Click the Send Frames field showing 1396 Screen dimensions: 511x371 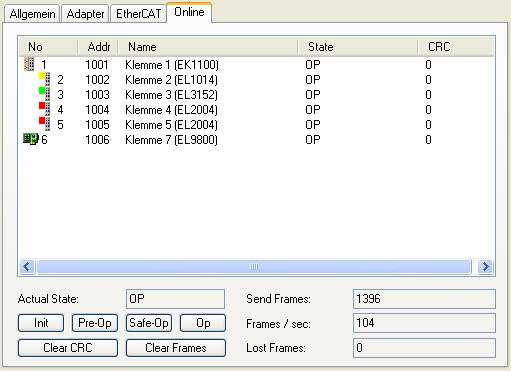(424, 299)
